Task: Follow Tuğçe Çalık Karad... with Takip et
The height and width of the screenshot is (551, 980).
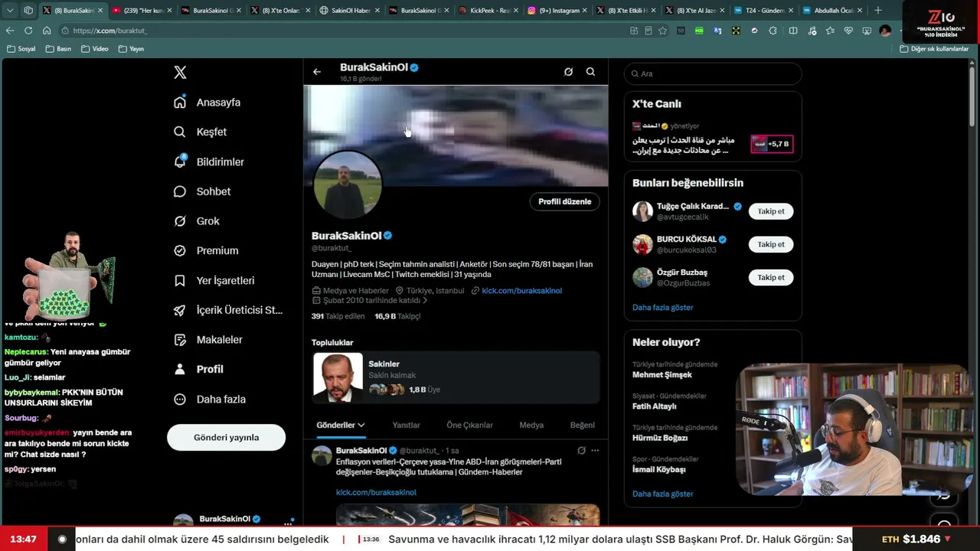Action: [x=771, y=211]
